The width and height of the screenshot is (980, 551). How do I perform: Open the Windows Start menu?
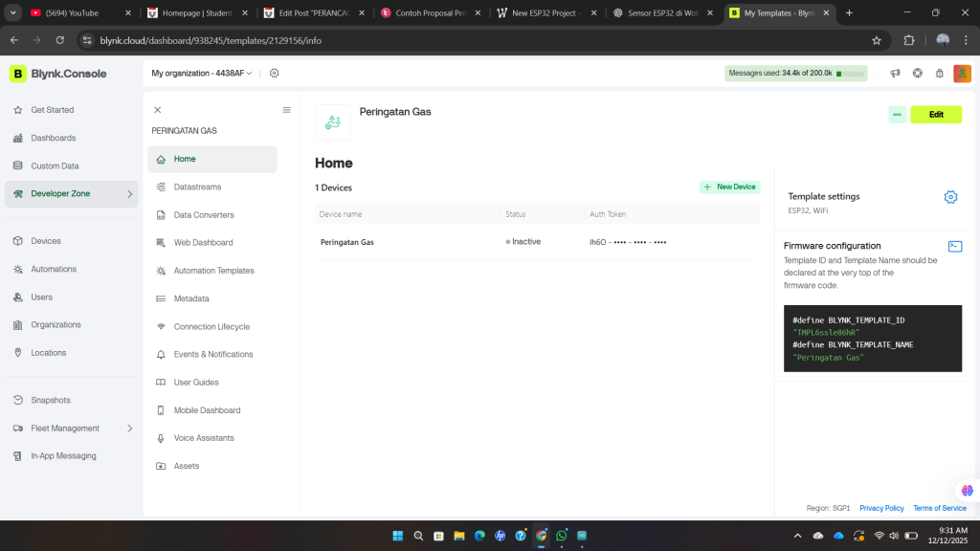point(397,536)
